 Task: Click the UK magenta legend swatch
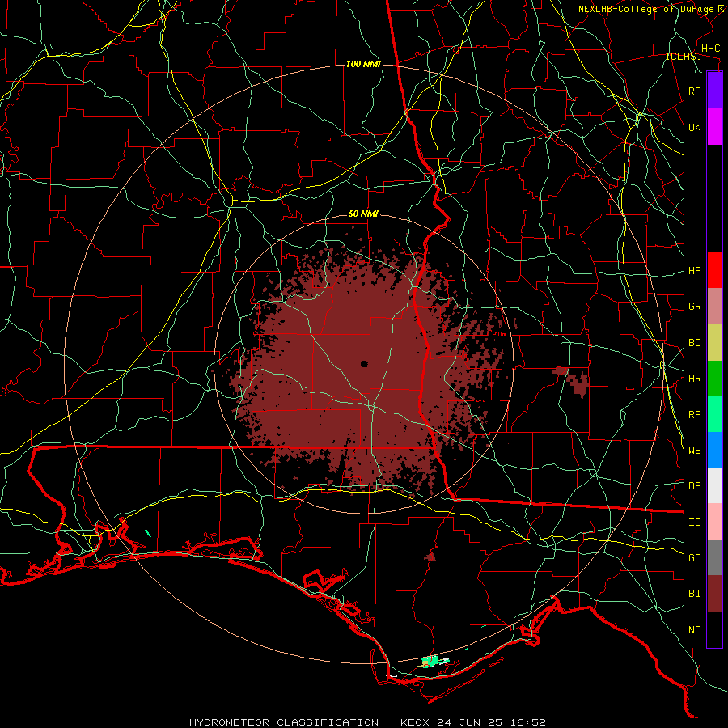pos(714,127)
